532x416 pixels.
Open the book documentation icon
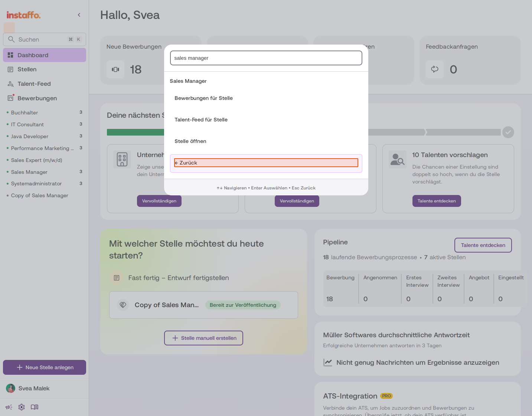35,407
